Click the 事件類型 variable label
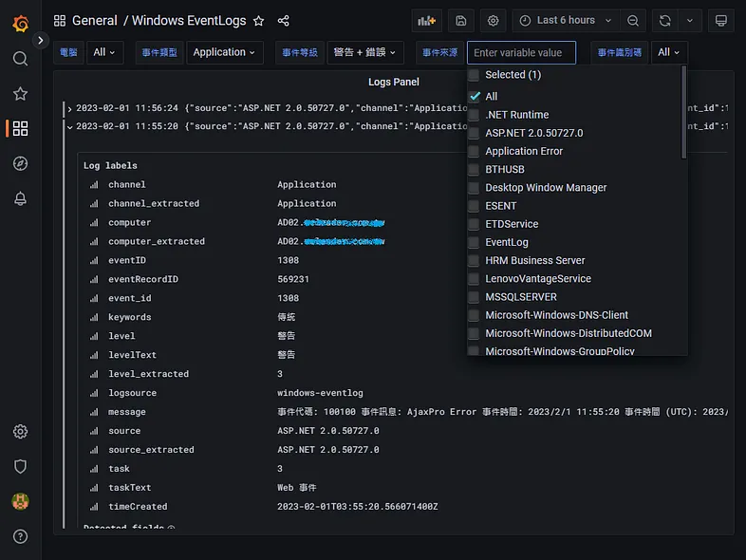 (x=159, y=52)
